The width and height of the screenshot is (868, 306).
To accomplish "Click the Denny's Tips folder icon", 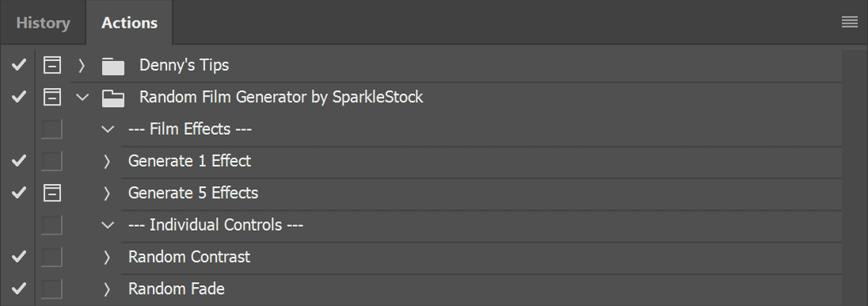I will (113, 66).
